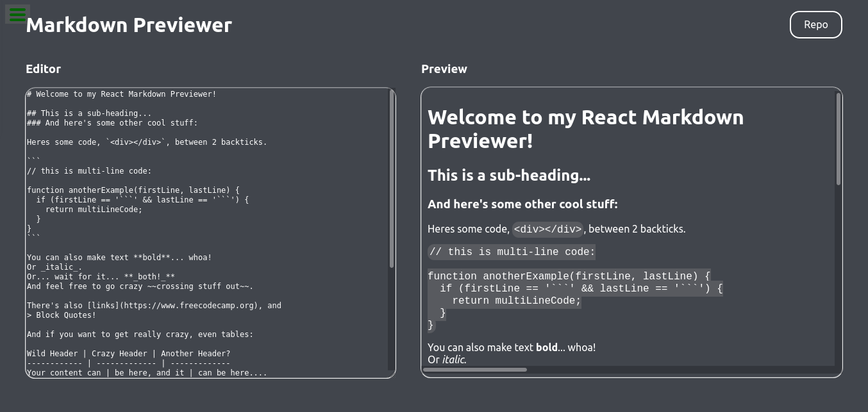The width and height of the screenshot is (868, 412).
Task: Click editor line 'if (firstLine == '```' && lastLine'
Action: coord(142,200)
